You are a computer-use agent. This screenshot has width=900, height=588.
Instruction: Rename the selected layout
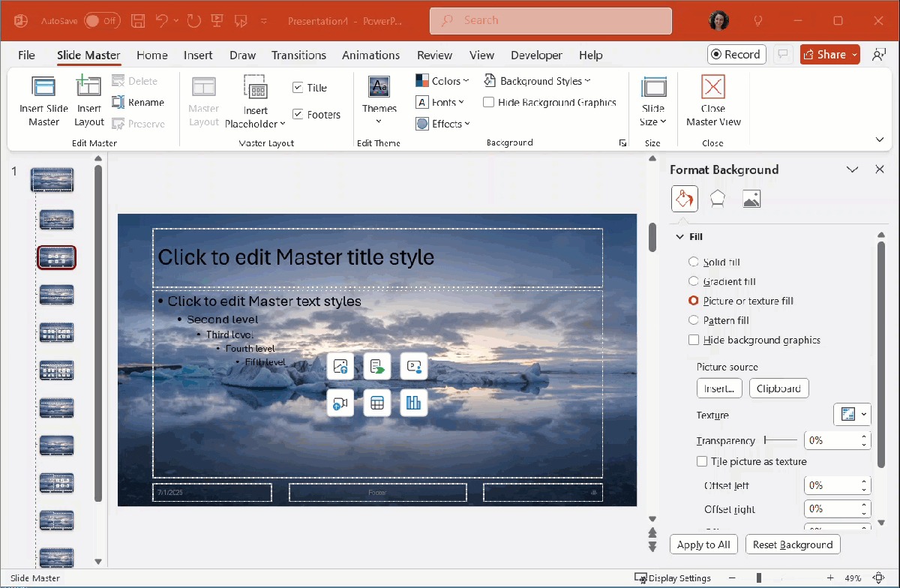pos(138,103)
